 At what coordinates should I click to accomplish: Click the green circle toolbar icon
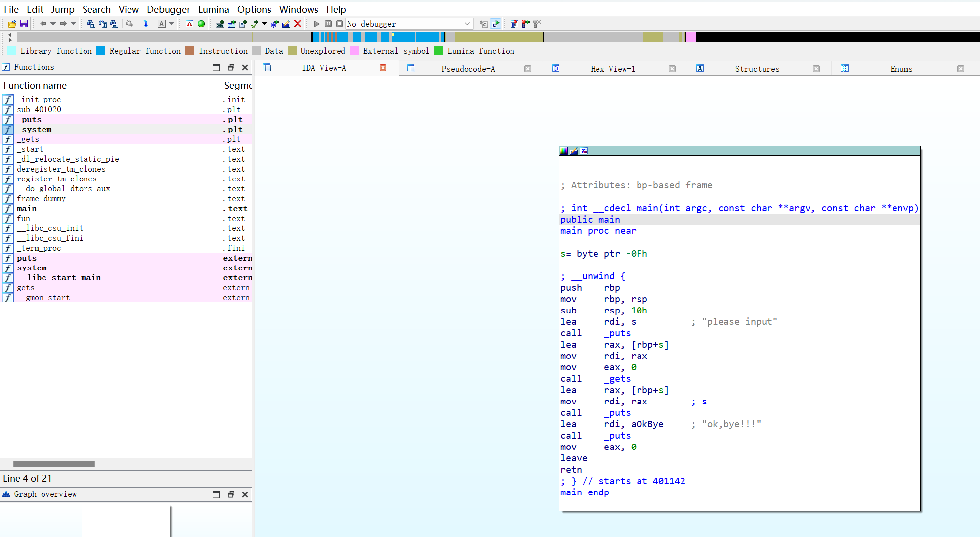click(201, 23)
